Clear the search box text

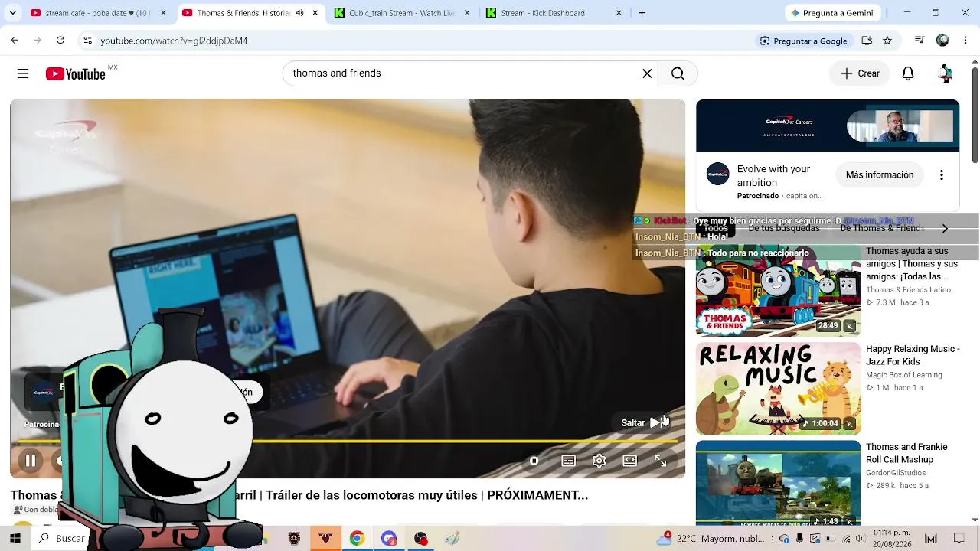click(647, 73)
